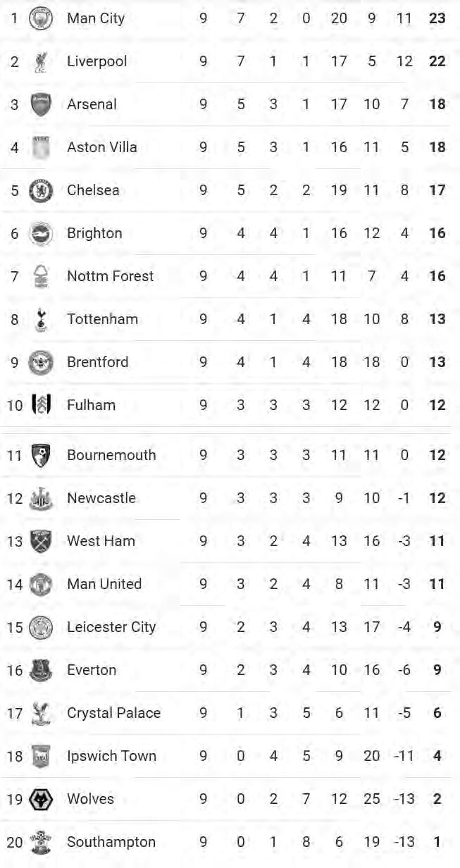
Task: Open the Brighton crest icon
Action: tap(41, 234)
